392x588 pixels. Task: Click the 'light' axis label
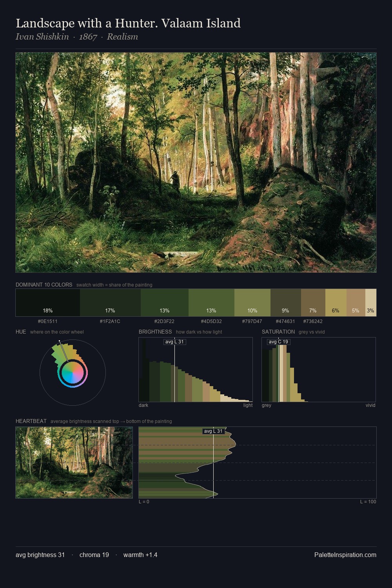coord(248,405)
